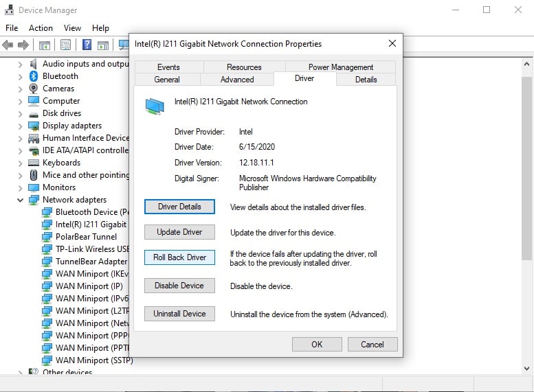This screenshot has width=534, height=392.
Task: Expand the Keyboards category
Action: click(20, 163)
